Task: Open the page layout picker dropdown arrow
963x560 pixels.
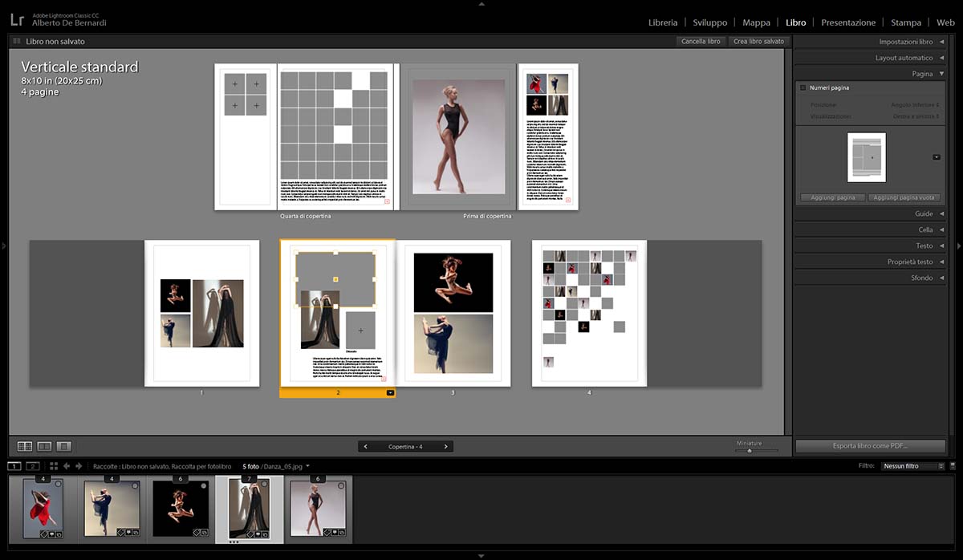Action: (936, 157)
